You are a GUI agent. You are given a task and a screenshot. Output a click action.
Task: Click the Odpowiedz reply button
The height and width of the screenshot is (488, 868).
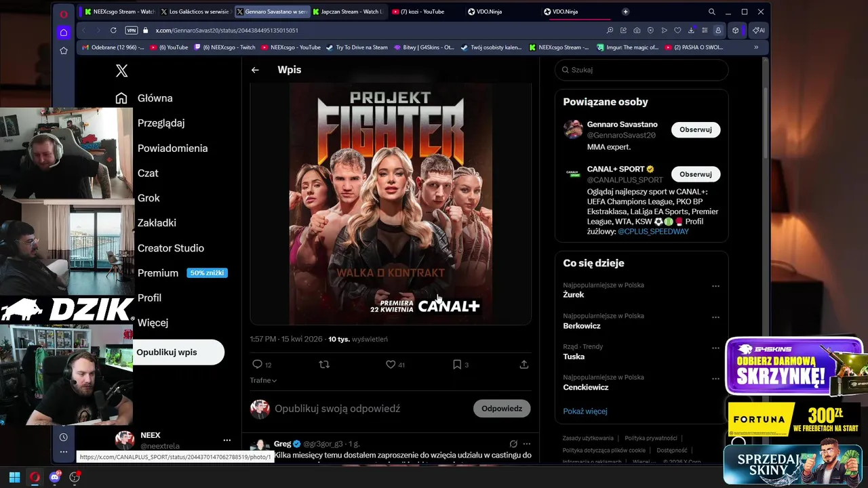(502, 409)
